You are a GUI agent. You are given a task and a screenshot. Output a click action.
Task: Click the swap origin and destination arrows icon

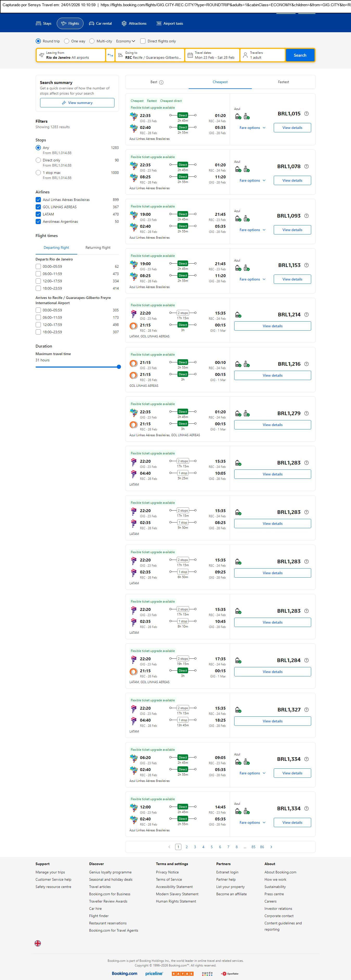pos(110,55)
